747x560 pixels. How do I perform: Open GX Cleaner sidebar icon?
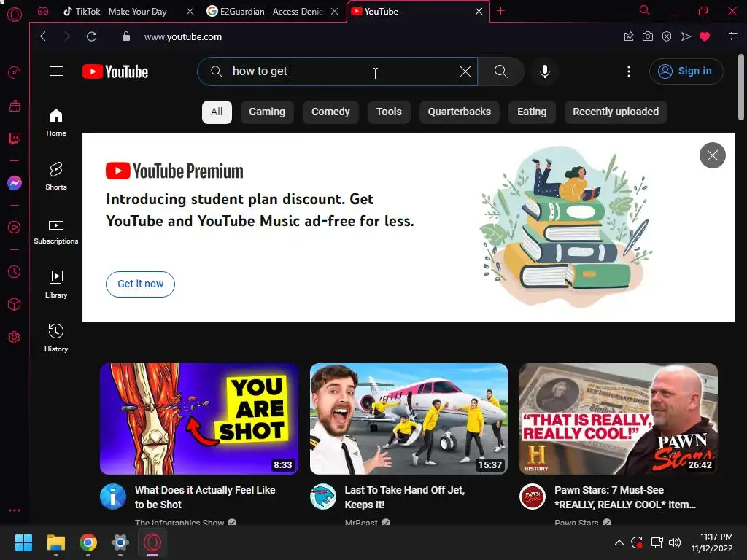pos(15,106)
